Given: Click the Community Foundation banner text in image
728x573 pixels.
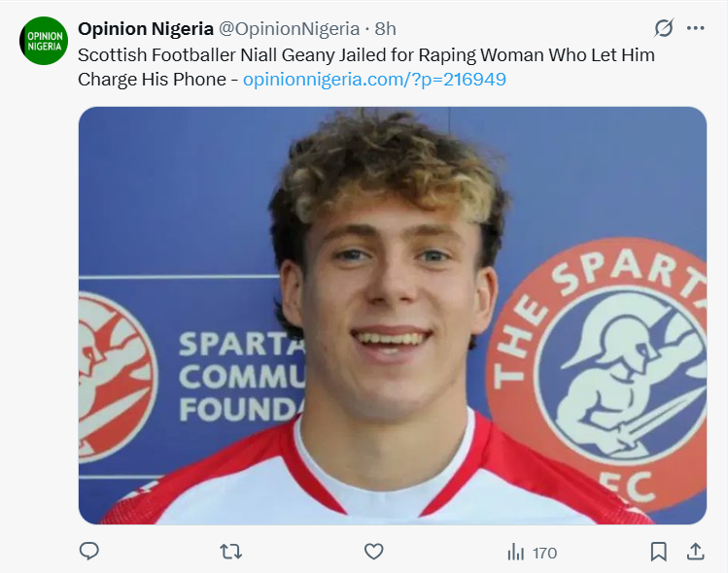Looking at the screenshot, I should 238,376.
